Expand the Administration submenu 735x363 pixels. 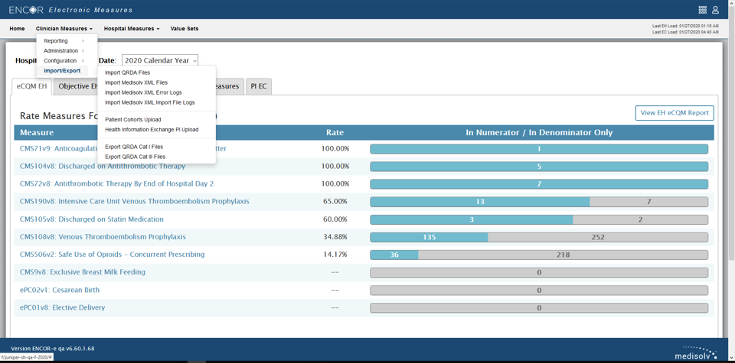click(64, 51)
